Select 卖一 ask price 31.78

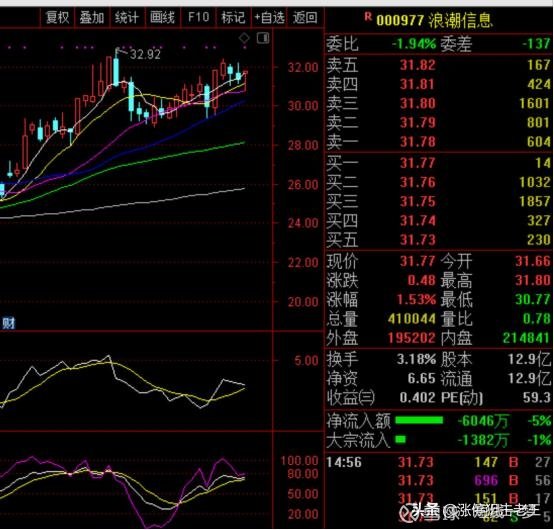(417, 142)
